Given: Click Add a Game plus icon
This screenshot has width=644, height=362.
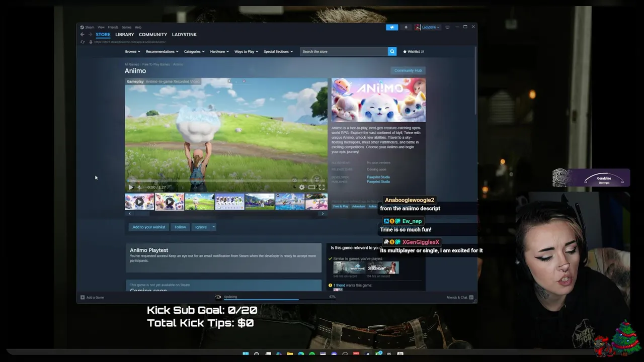Looking at the screenshot, I should pos(83,297).
